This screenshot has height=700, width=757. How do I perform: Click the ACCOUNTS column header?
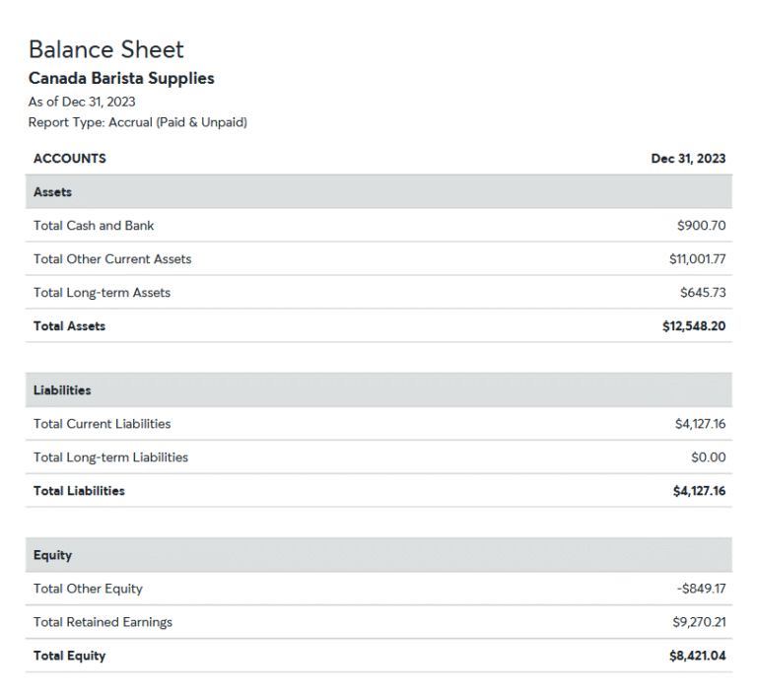coord(70,159)
